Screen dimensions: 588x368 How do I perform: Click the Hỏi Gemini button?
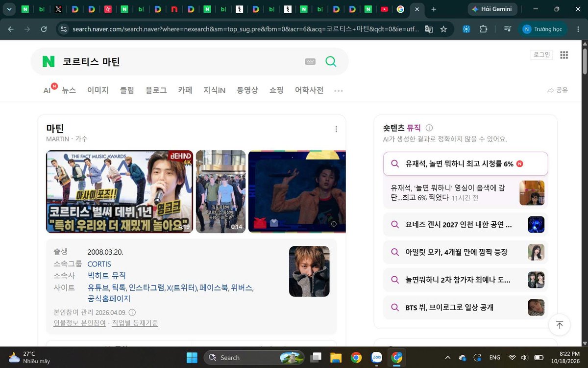point(491,9)
